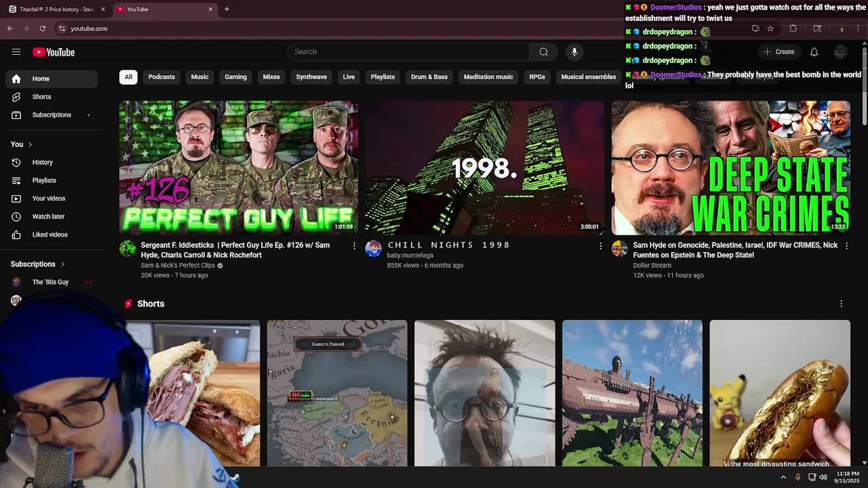Open the notifications bell
Image resolution: width=868 pixels, height=488 pixels.
point(814,52)
